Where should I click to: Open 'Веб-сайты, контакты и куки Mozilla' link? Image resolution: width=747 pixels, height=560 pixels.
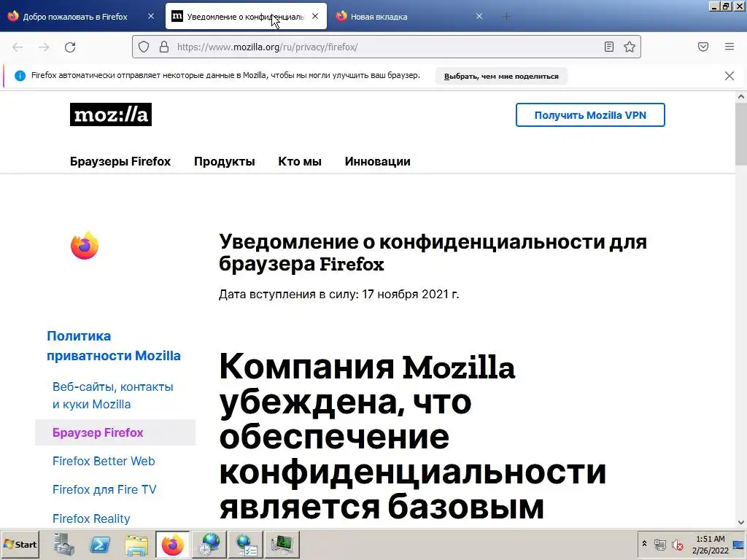pyautogui.click(x=112, y=395)
